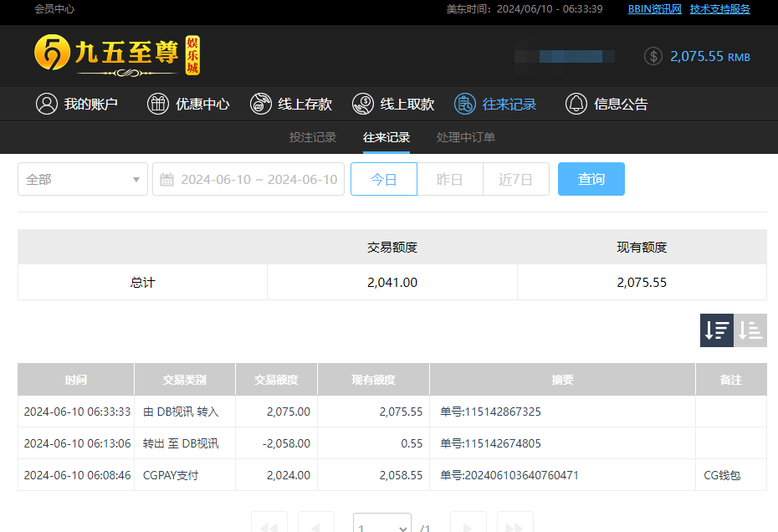
Task: Activate the 今日 today filter
Action: pos(383,178)
